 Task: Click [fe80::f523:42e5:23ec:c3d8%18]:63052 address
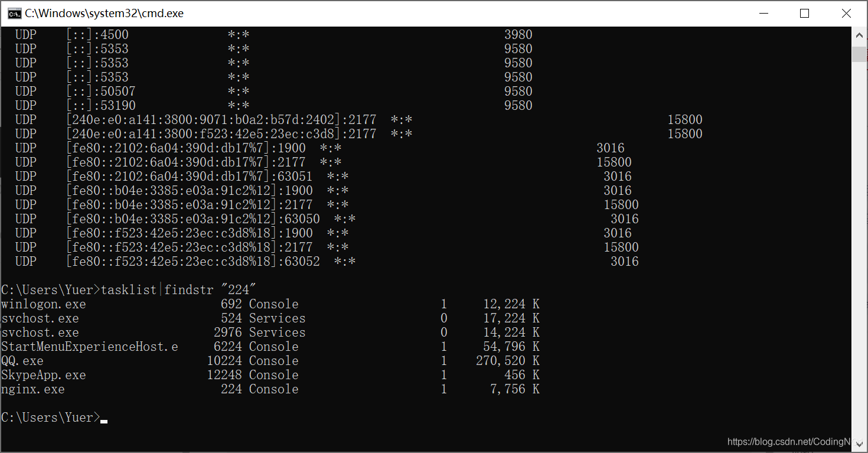point(193,262)
